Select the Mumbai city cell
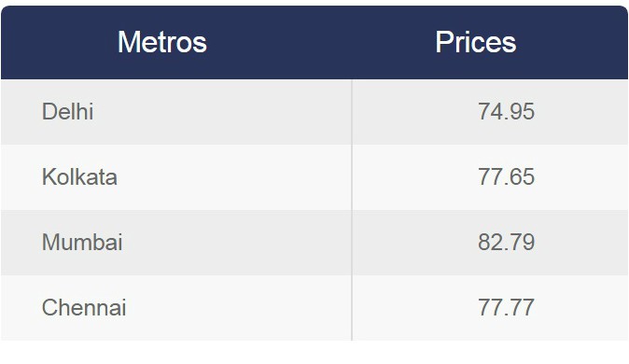 click(x=176, y=243)
